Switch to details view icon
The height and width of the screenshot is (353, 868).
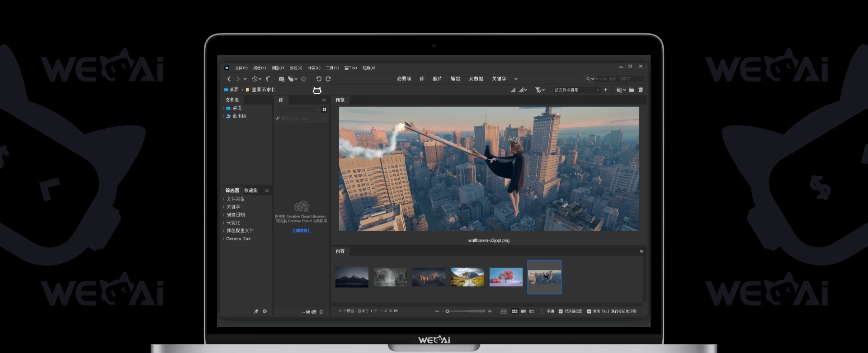[x=523, y=311]
